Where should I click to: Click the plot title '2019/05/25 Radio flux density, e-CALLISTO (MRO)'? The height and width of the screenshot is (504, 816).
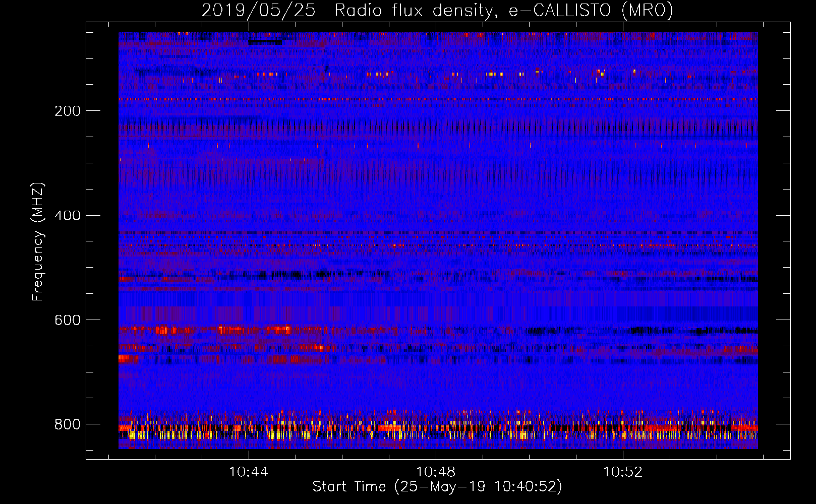pyautogui.click(x=437, y=11)
